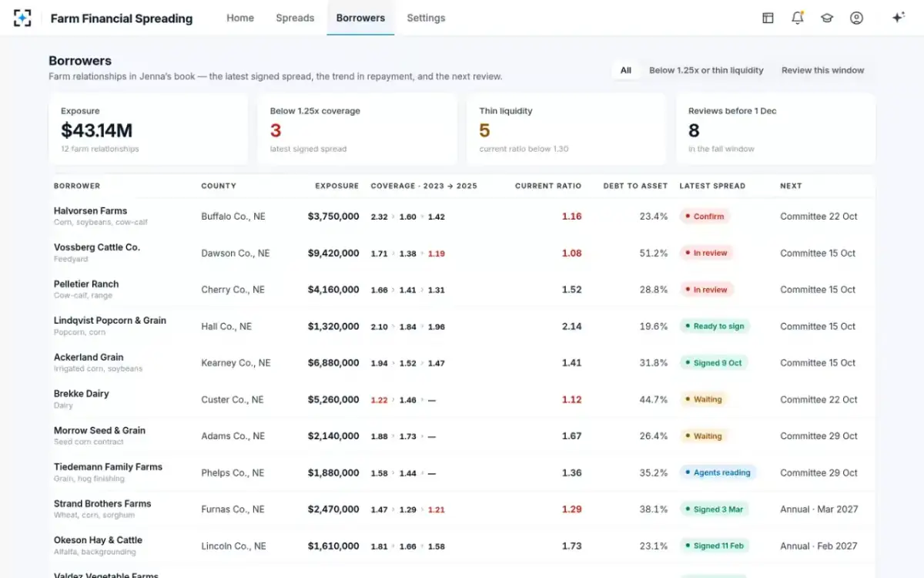Open the layout panel icon
Screen dimensions: 924x578
coord(768,18)
